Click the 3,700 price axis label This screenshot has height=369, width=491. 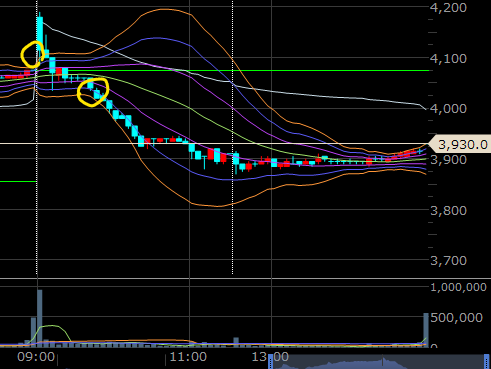point(448,260)
